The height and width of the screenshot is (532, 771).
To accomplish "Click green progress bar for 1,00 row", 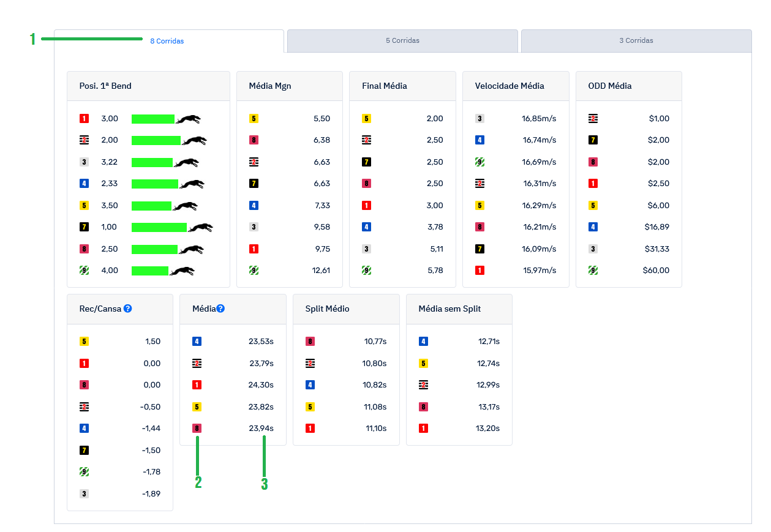I will pyautogui.click(x=159, y=227).
